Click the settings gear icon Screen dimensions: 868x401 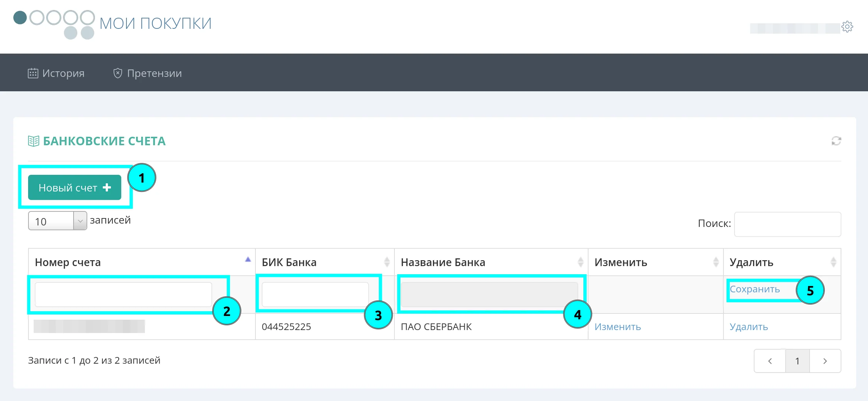click(x=847, y=27)
